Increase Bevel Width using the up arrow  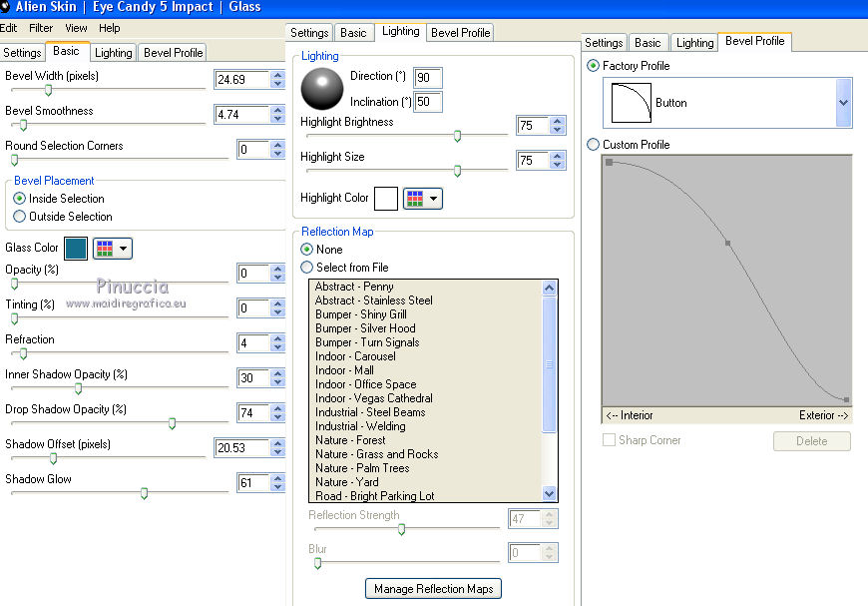[x=277, y=75]
